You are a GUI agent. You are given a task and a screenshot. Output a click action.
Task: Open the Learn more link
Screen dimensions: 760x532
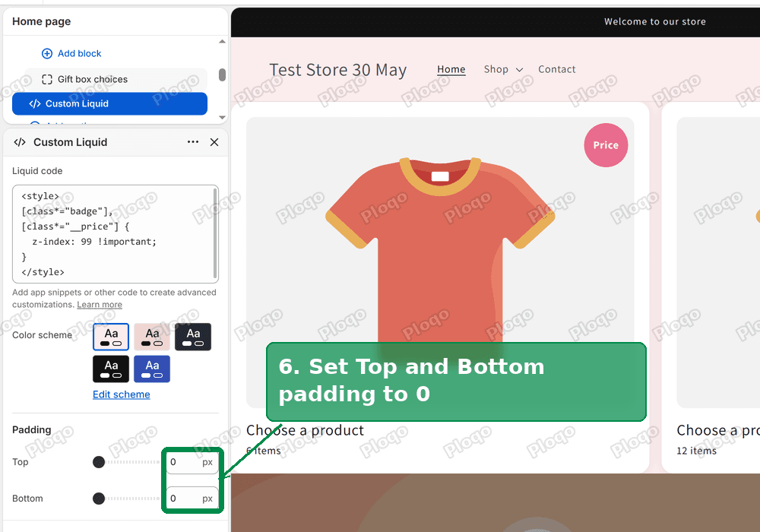pyautogui.click(x=100, y=305)
